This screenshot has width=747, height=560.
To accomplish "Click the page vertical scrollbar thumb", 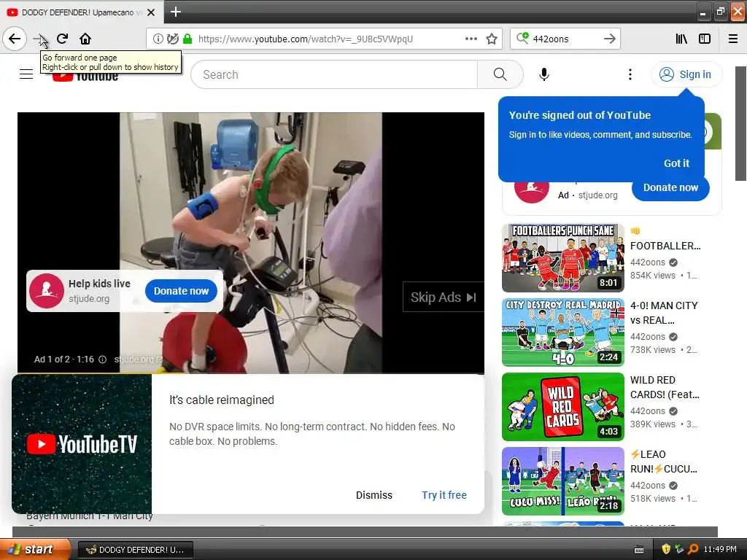I will 740,124.
